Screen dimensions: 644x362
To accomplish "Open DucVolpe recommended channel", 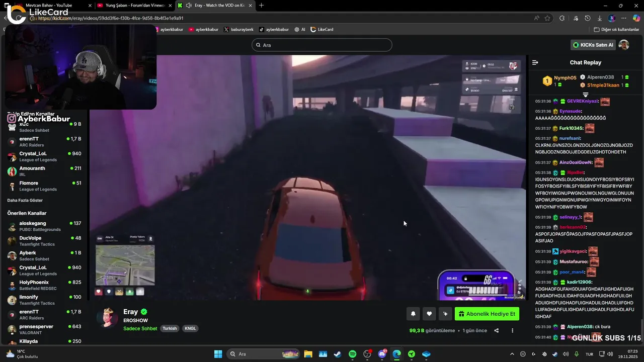I will pyautogui.click(x=44, y=241).
